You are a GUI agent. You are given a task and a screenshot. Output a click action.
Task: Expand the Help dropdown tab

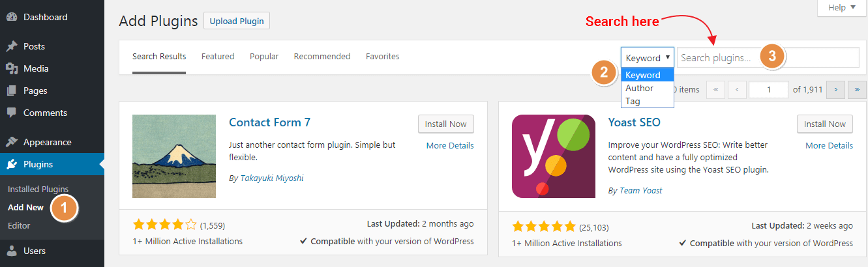(836, 8)
